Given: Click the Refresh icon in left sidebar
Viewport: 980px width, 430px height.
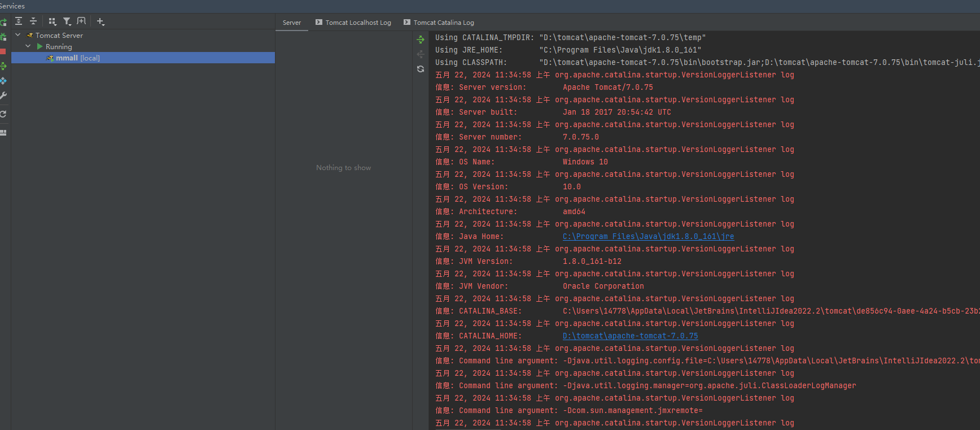Looking at the screenshot, I should click(x=3, y=114).
